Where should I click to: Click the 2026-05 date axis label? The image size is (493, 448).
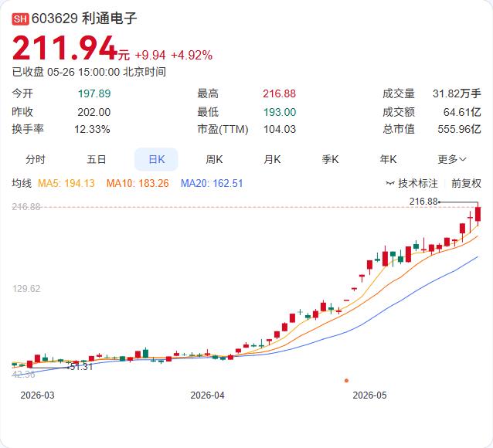click(x=369, y=395)
